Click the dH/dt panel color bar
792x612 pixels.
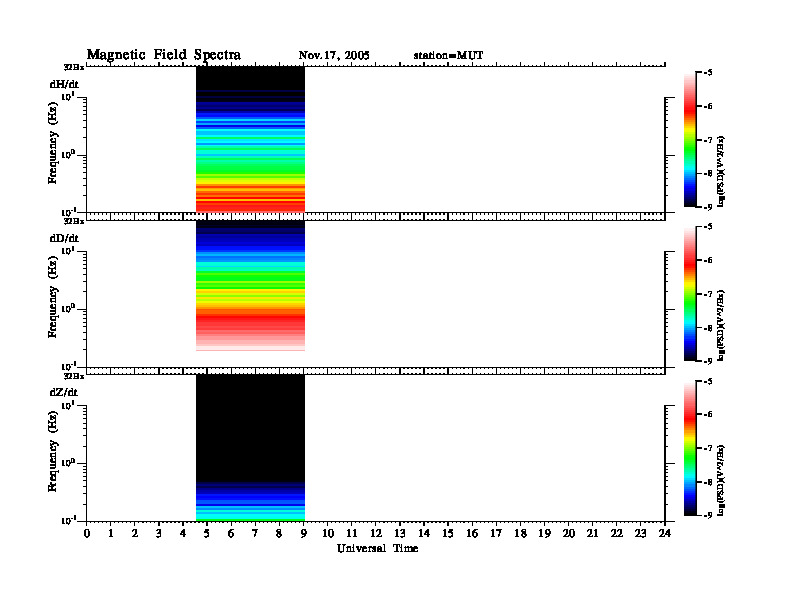[x=690, y=139]
